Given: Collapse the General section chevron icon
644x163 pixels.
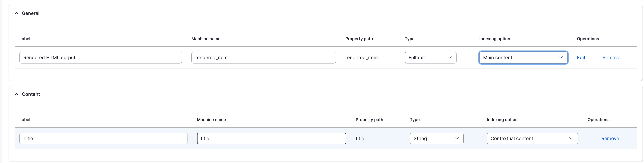Looking at the screenshot, I should click(x=17, y=13).
